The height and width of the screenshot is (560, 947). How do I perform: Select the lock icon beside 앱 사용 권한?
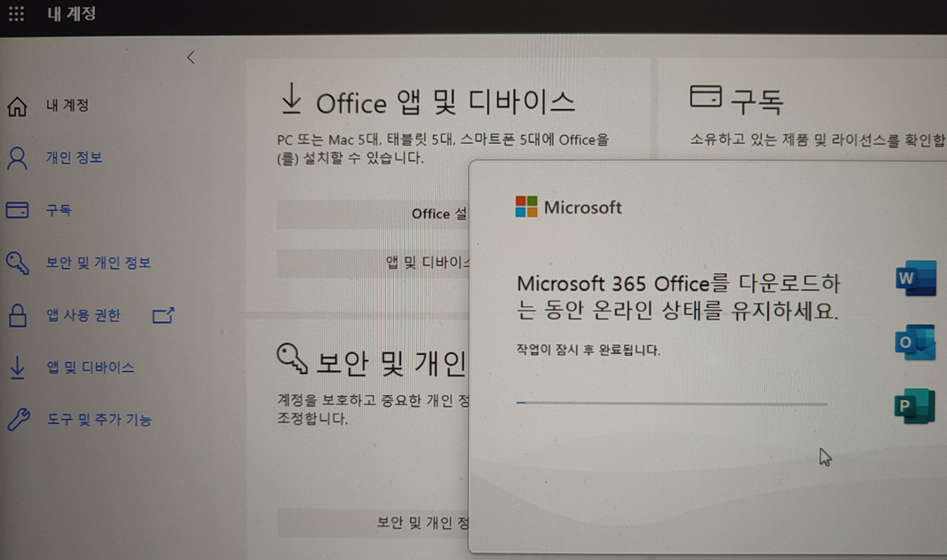point(17,315)
